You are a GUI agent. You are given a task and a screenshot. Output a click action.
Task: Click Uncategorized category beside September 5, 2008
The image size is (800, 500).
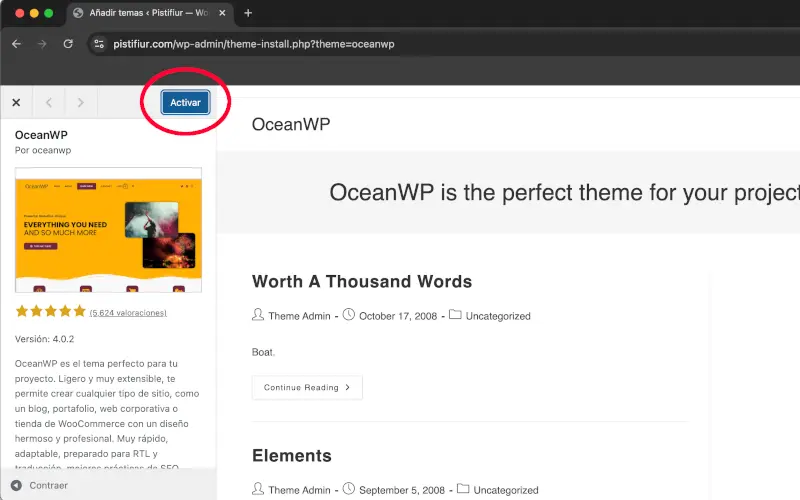coord(506,490)
